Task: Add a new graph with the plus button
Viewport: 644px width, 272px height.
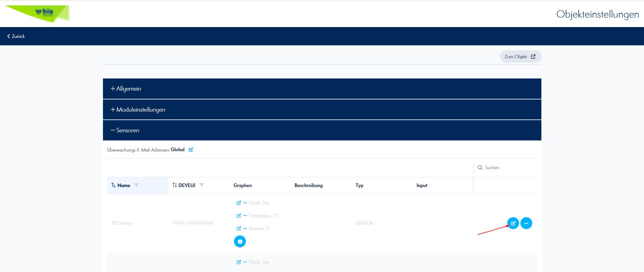Action: click(x=240, y=242)
